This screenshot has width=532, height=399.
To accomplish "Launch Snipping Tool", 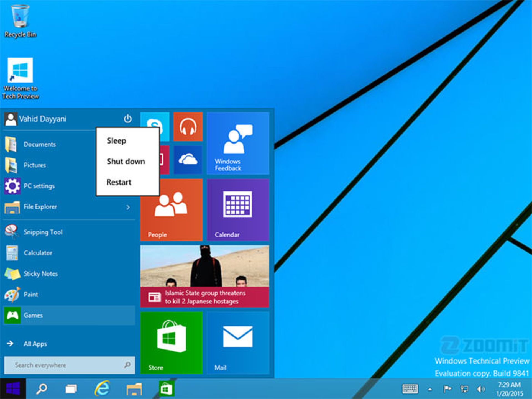I will (x=69, y=232).
